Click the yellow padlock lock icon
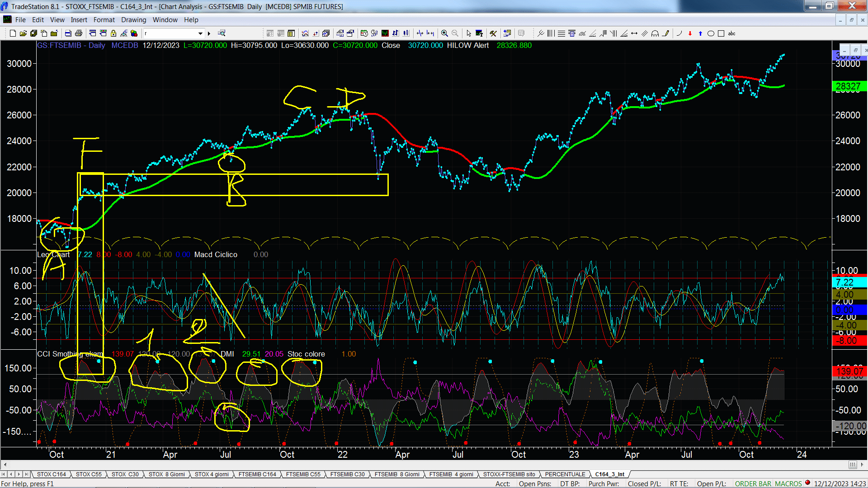The image size is (868, 488). click(113, 33)
